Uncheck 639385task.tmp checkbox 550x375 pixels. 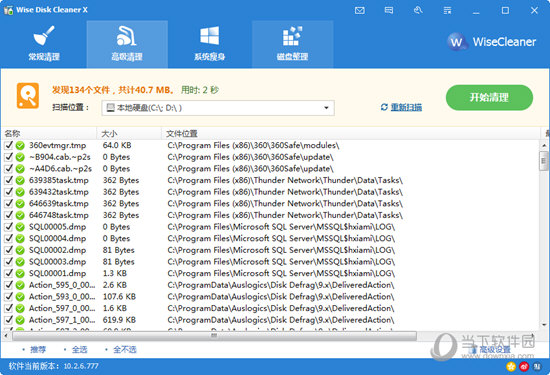tap(9, 180)
